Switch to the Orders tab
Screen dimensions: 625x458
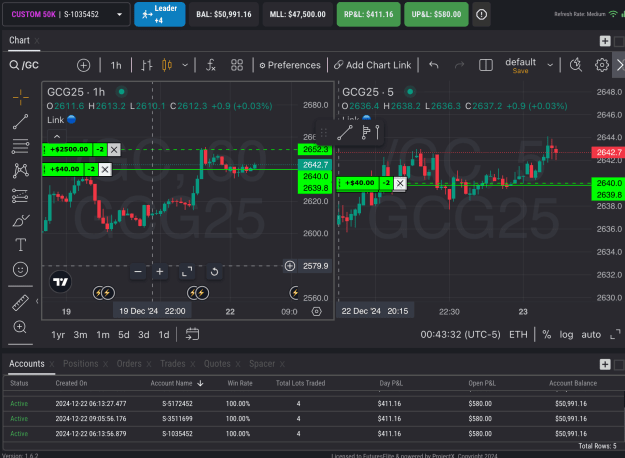click(129, 364)
